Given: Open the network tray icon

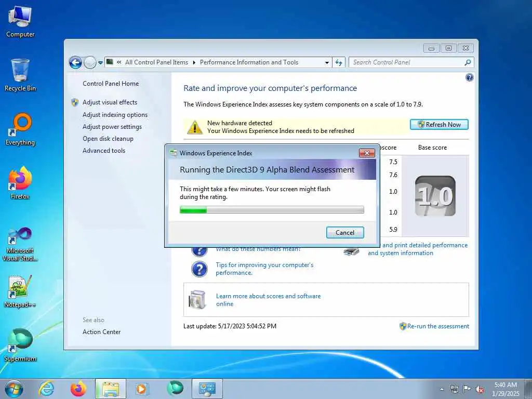Looking at the screenshot, I should [454, 389].
